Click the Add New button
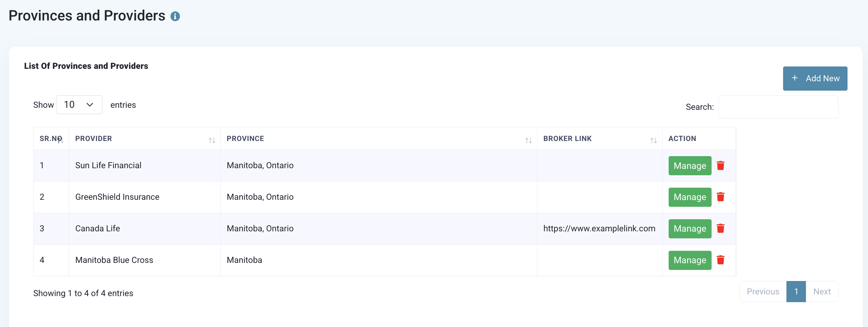Screen dimensions: 868x327 814,79
